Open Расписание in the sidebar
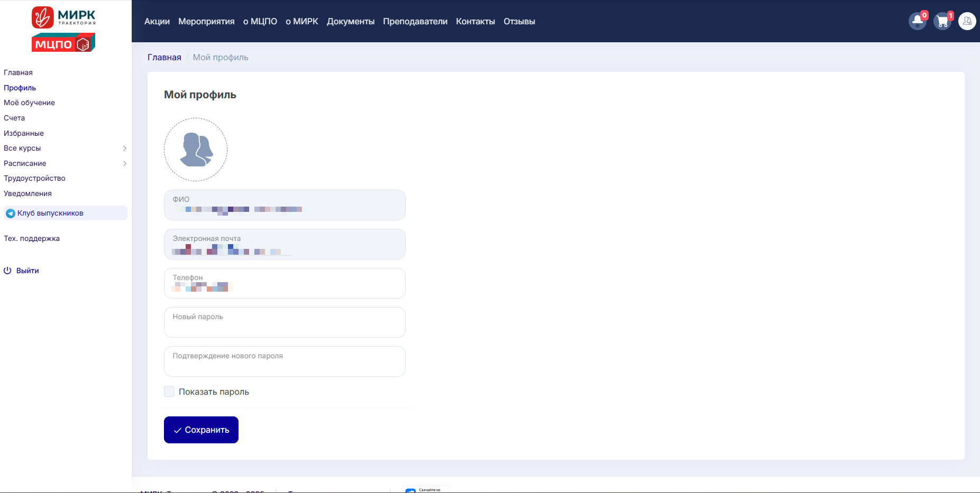Viewport: 980px width, 493px height. (25, 164)
